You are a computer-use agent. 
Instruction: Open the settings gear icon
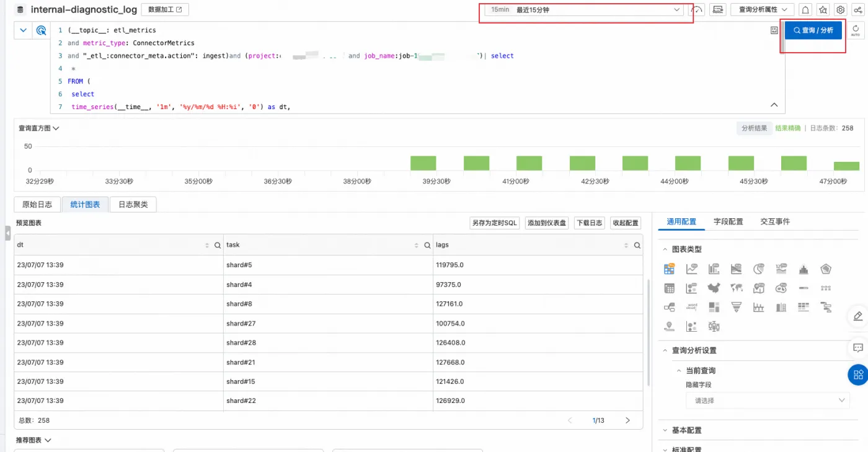click(x=841, y=10)
